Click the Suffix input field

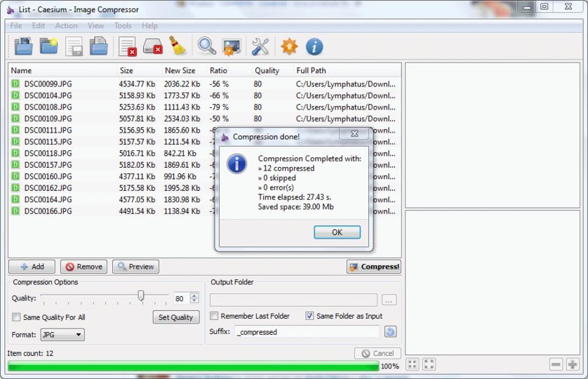(307, 332)
